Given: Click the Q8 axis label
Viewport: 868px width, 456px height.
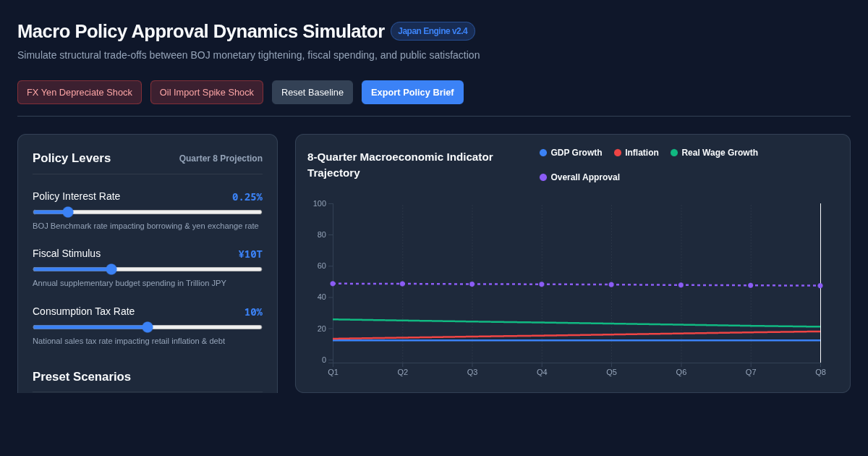Looking at the screenshot, I should click(820, 372).
